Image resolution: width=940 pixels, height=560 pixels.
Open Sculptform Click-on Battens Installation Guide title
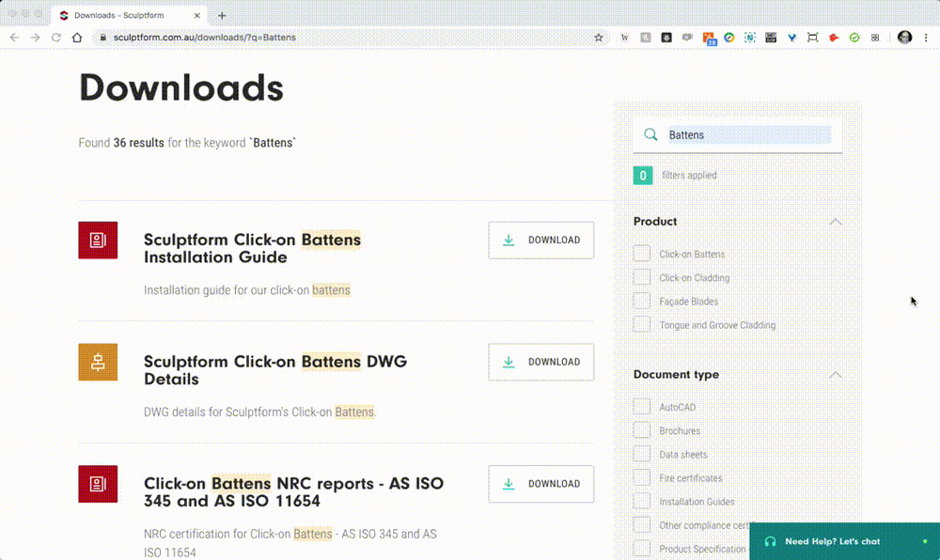252,248
